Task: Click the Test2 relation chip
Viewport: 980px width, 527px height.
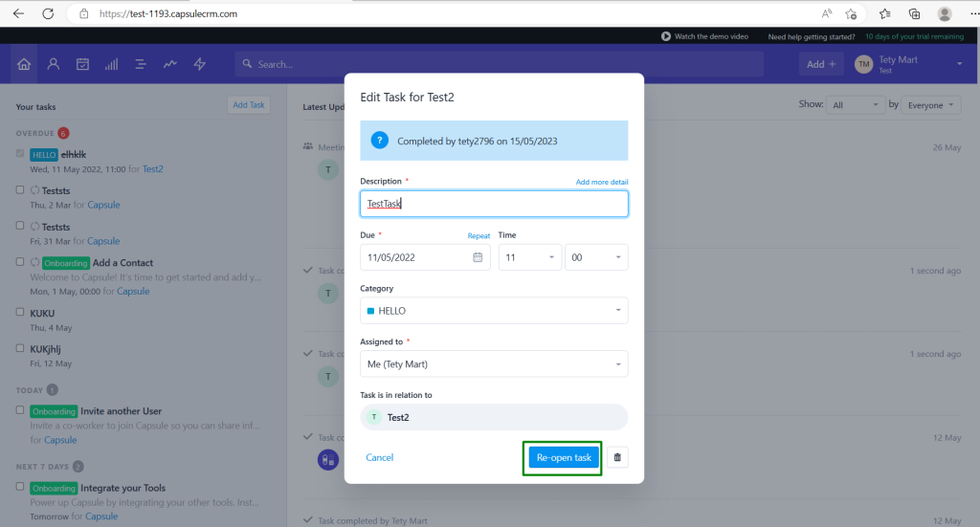Action: coord(494,417)
